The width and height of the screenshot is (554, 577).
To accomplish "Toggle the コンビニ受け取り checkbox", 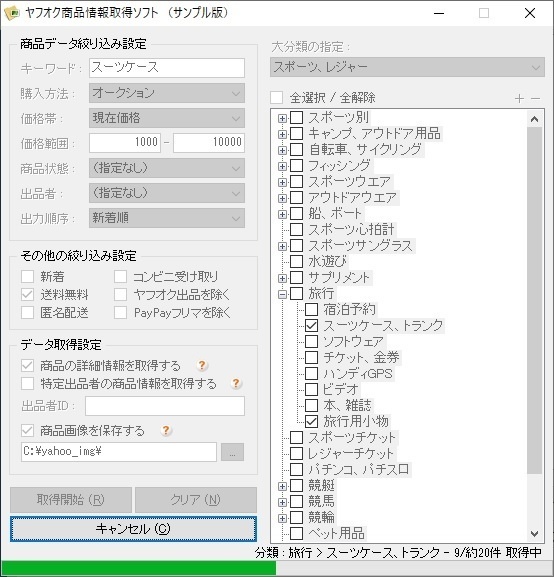I will [x=120, y=277].
